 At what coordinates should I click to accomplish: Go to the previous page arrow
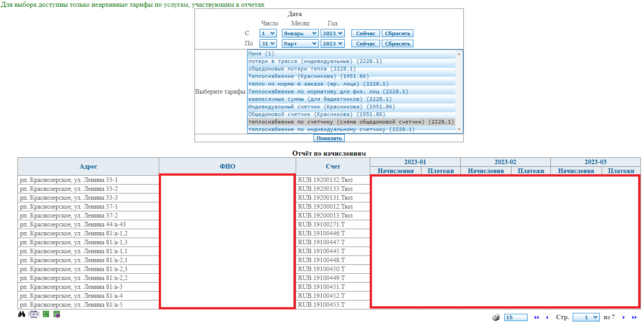[547, 317]
